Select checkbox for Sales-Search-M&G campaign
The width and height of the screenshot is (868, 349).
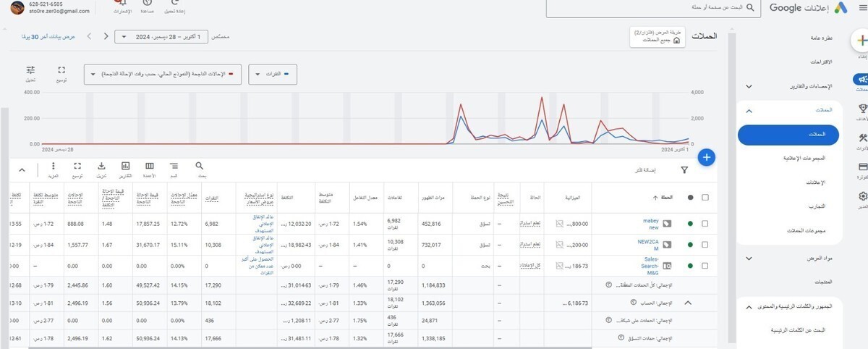click(x=705, y=266)
